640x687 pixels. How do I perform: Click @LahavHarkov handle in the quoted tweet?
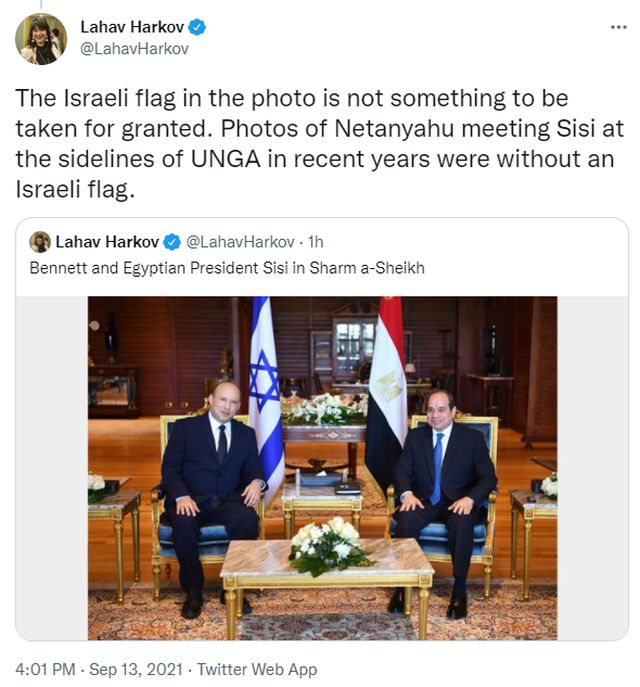tap(240, 242)
